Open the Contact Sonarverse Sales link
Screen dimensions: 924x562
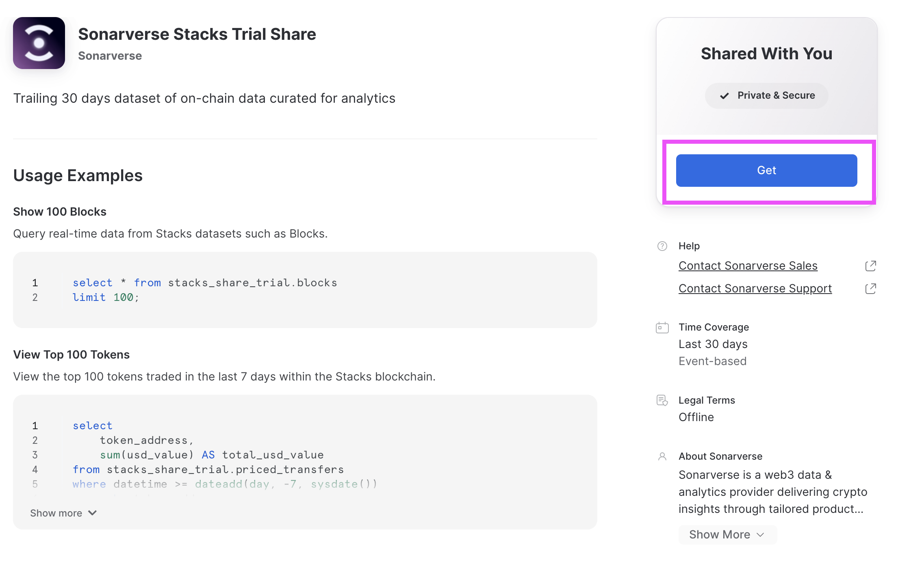tap(748, 266)
